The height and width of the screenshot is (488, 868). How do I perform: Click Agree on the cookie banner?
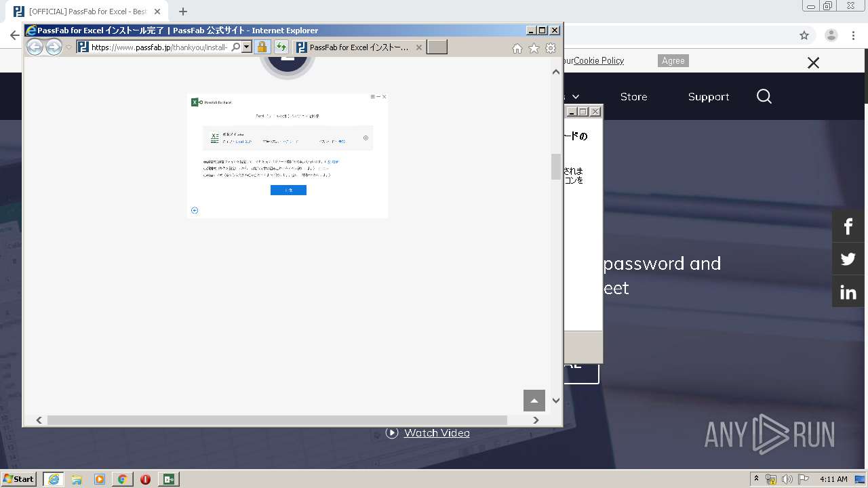[x=673, y=60]
